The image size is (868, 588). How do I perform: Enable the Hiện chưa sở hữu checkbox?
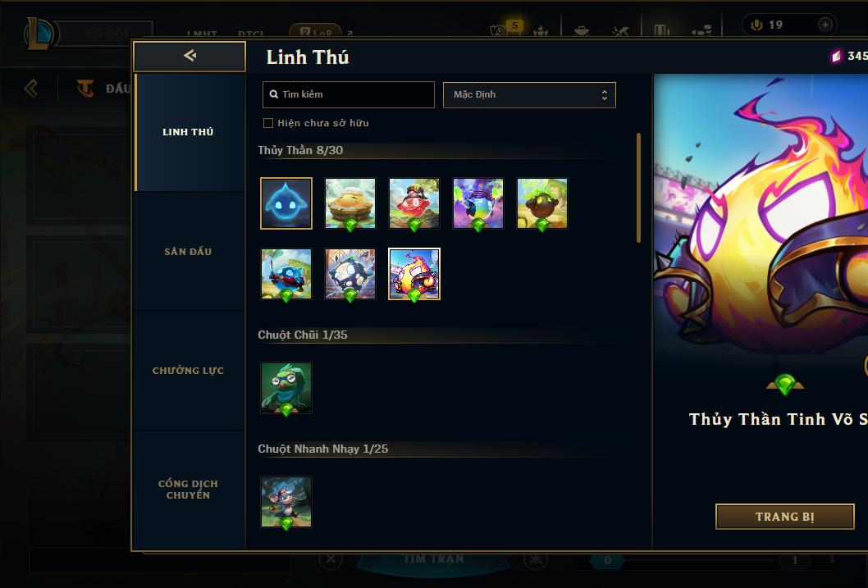click(x=268, y=123)
